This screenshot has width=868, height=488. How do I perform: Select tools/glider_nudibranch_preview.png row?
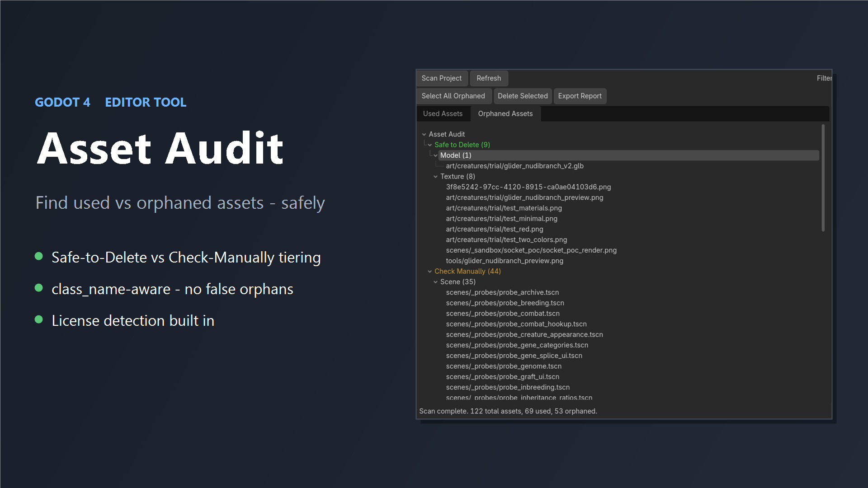(505, 261)
